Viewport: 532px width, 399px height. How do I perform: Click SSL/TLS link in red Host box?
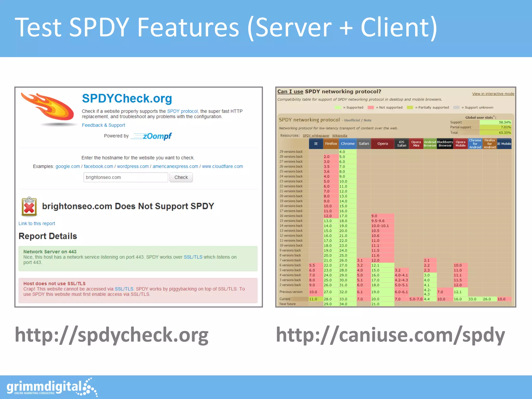click(x=124, y=289)
